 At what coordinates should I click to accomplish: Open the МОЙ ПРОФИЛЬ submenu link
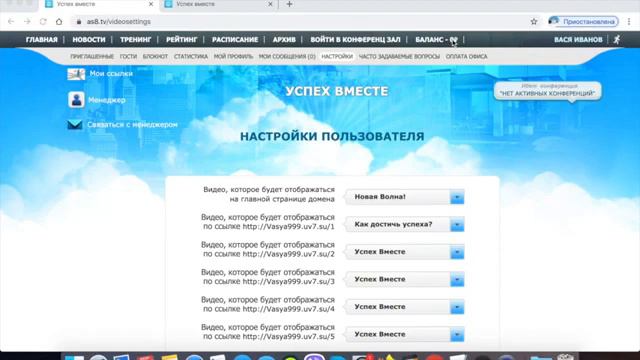[233, 57]
